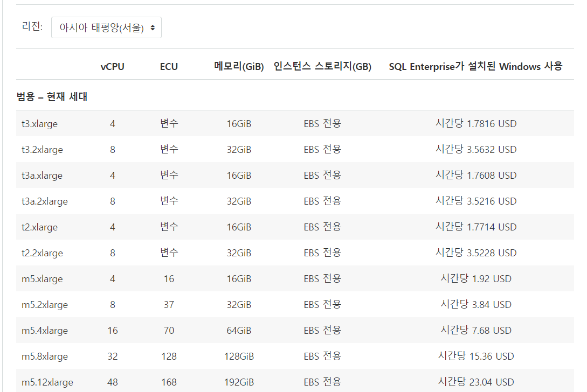Click the m5.xlarge instance name
Viewport: 587px width, 392px height.
pos(42,279)
